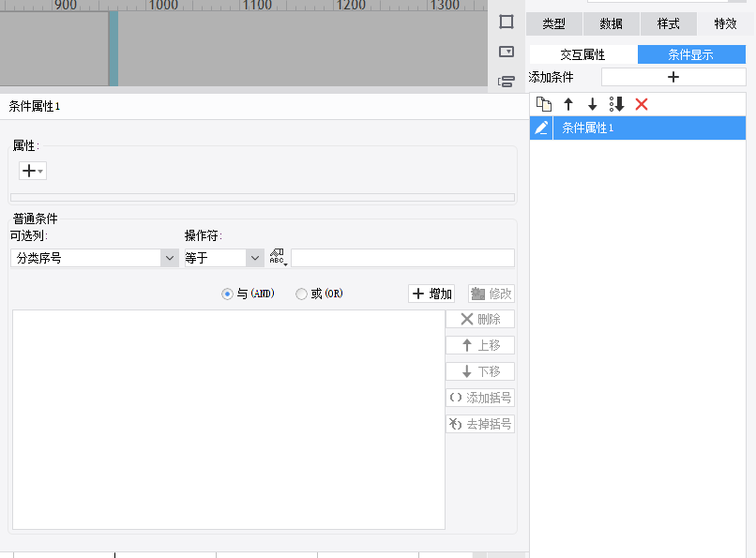Click the sort conditions icon
The width and height of the screenshot is (756, 558).
[616, 104]
